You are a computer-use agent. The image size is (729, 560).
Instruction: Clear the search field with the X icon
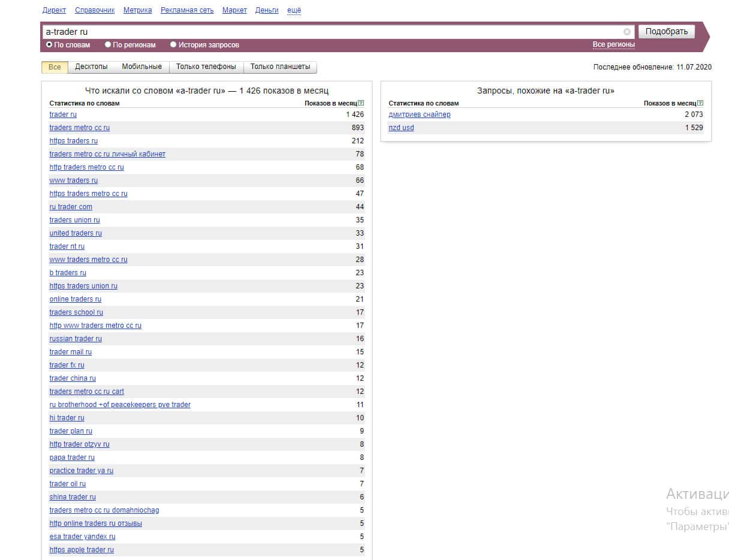tap(626, 32)
